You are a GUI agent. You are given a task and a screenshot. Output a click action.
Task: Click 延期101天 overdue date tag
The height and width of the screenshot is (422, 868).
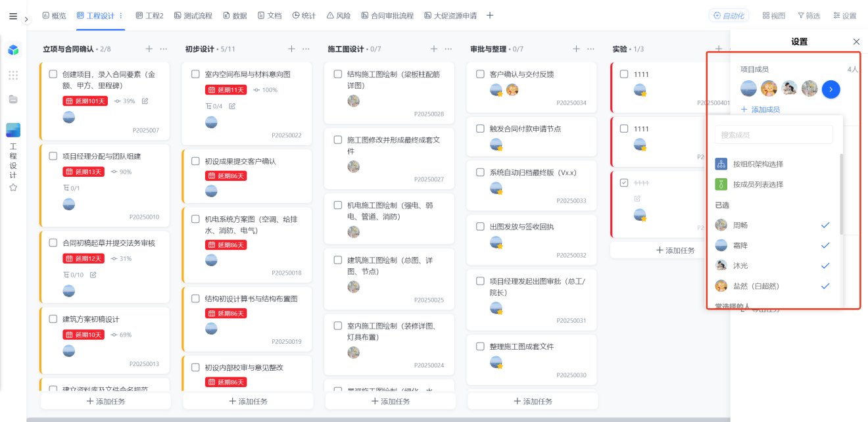tap(85, 101)
